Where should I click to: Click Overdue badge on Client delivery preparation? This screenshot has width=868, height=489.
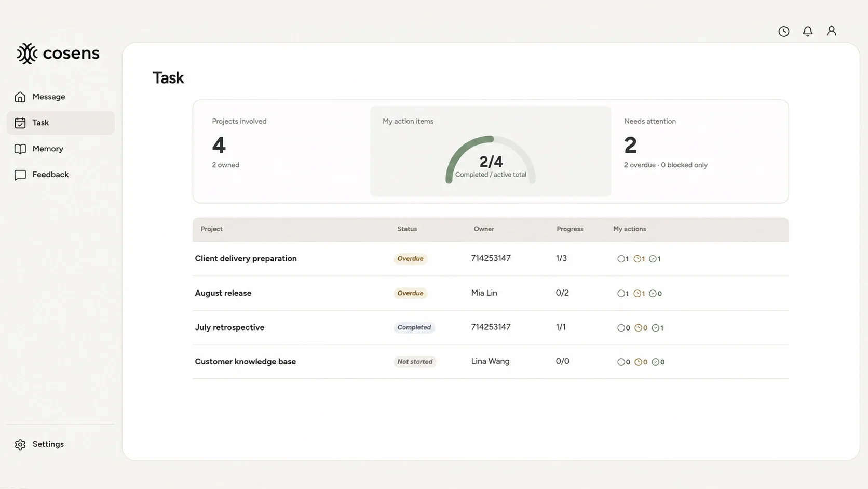click(410, 259)
